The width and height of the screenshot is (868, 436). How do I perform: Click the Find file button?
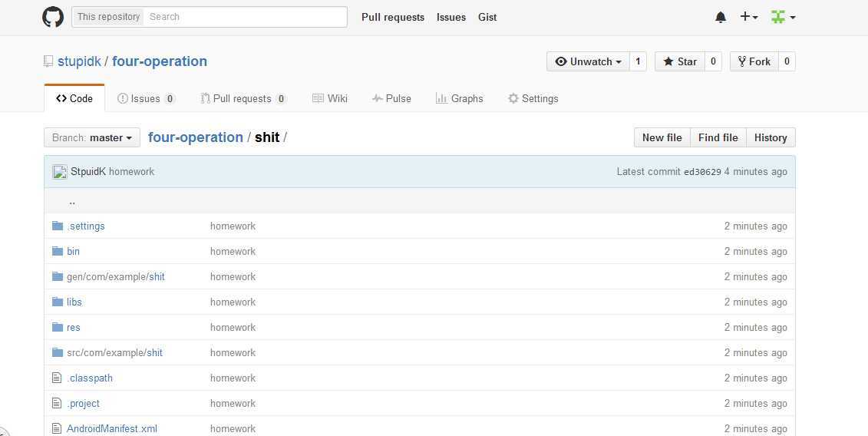(718, 137)
